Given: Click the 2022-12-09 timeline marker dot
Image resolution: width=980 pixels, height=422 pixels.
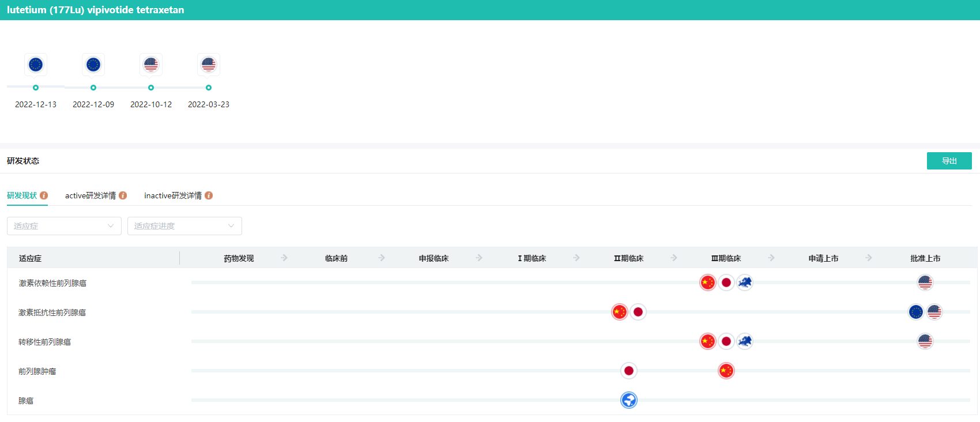Looking at the screenshot, I should 93,88.
